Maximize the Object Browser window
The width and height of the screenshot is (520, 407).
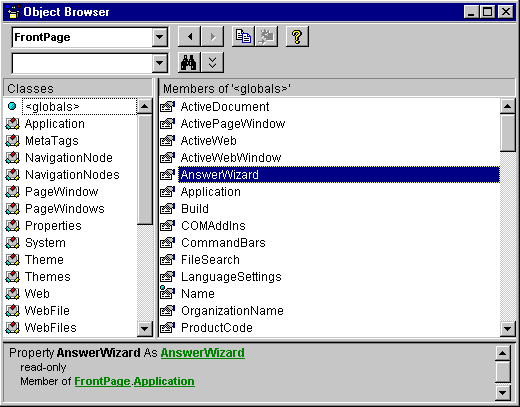tap(487, 12)
